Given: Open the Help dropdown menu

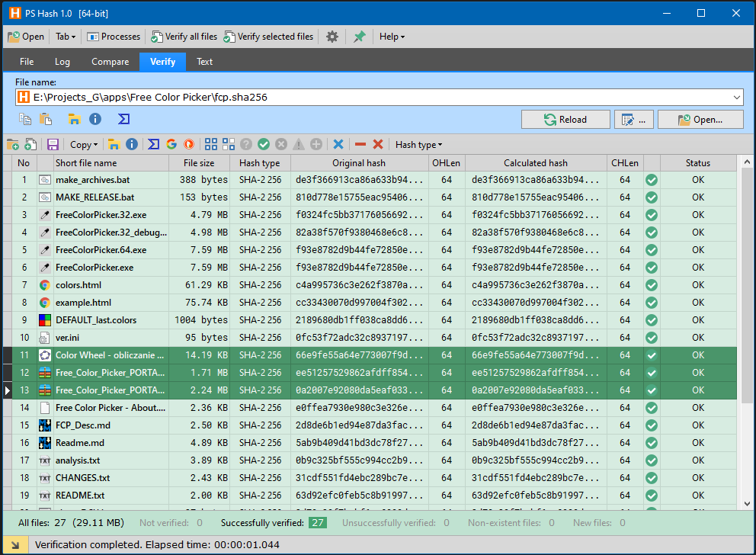Looking at the screenshot, I should 392,37.
